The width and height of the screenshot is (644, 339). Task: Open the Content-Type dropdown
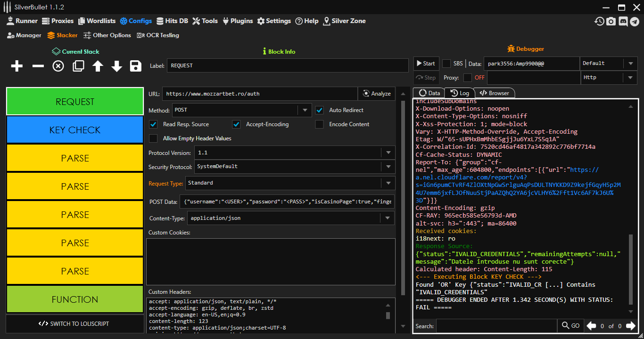(x=388, y=218)
